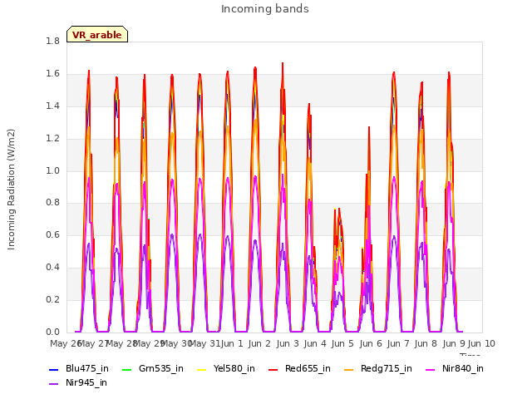Click the purple Nir945_in legend swatch
The image size is (532, 399).
[54, 384]
